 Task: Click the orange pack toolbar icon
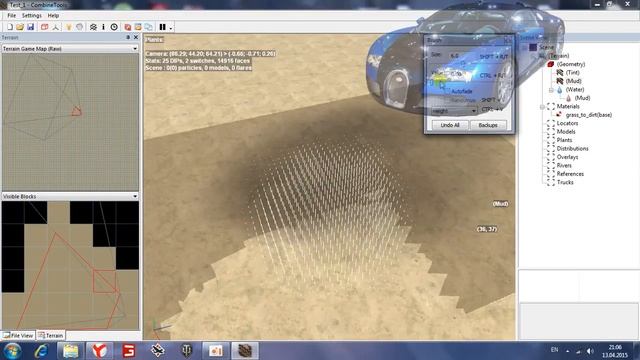point(138,27)
